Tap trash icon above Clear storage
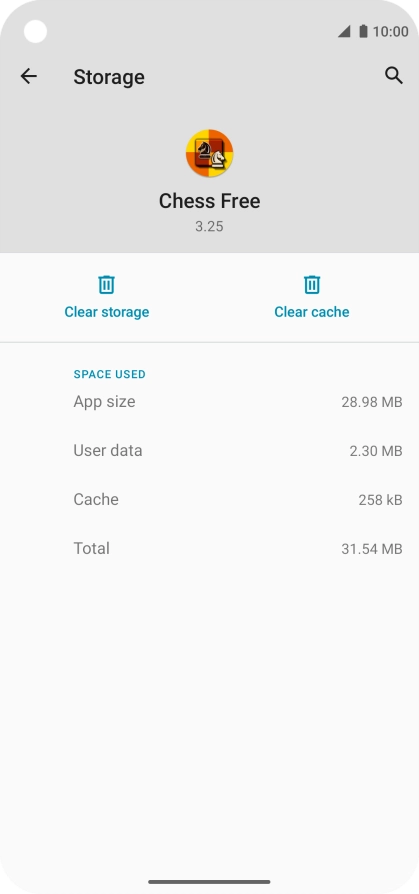This screenshot has height=894, width=419. tap(107, 284)
